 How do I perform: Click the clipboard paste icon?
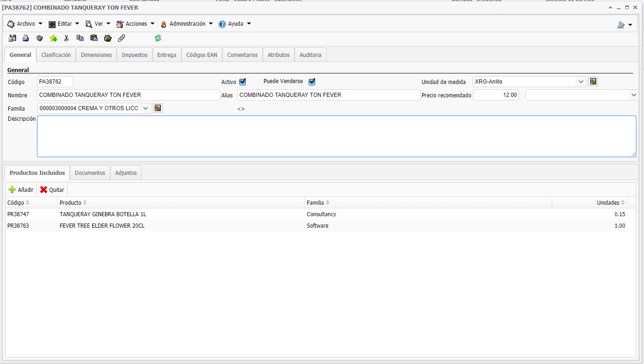94,38
